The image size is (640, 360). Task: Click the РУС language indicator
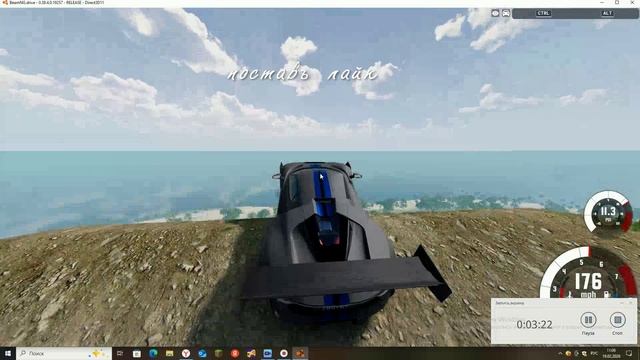594,353
